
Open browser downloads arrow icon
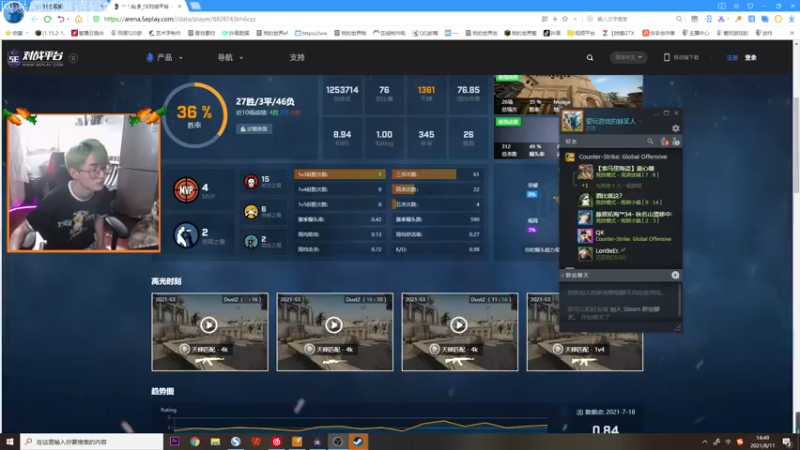(x=791, y=19)
